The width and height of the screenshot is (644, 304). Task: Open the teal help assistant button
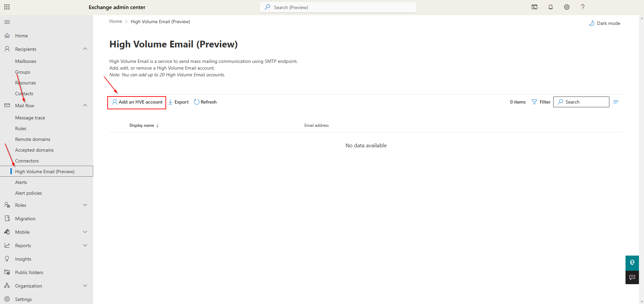(632, 263)
